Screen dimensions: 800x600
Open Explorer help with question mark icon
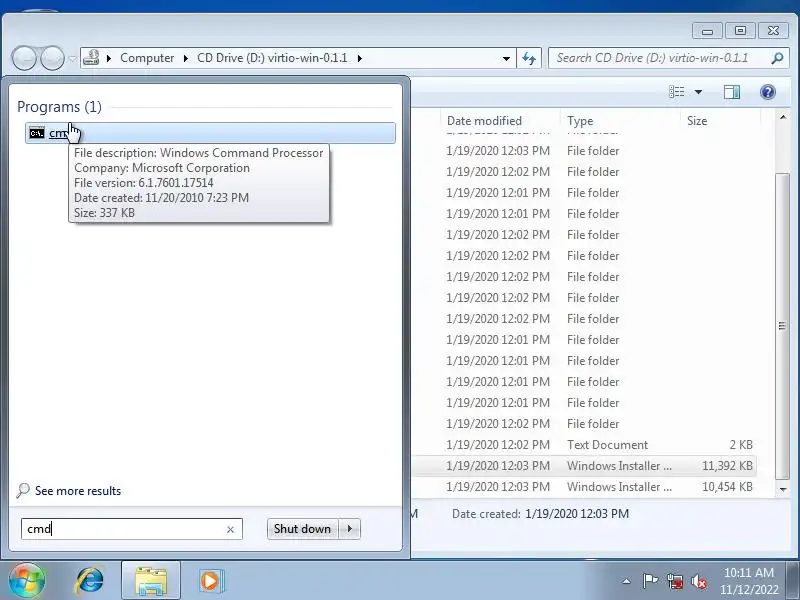[x=767, y=92]
